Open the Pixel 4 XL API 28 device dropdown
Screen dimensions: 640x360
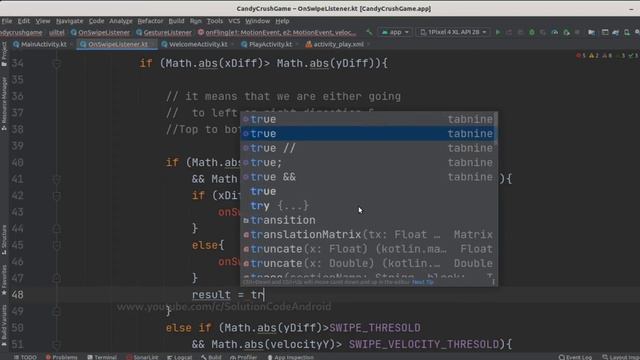(453, 32)
